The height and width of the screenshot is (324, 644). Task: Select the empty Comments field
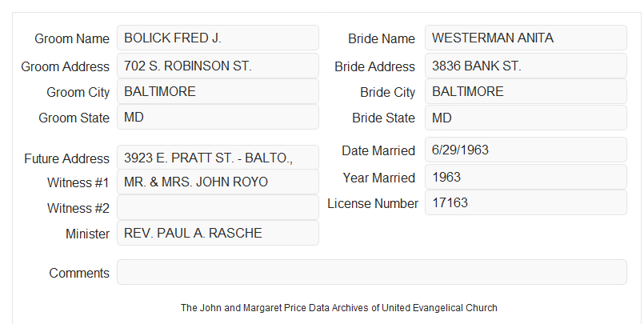[x=372, y=272]
